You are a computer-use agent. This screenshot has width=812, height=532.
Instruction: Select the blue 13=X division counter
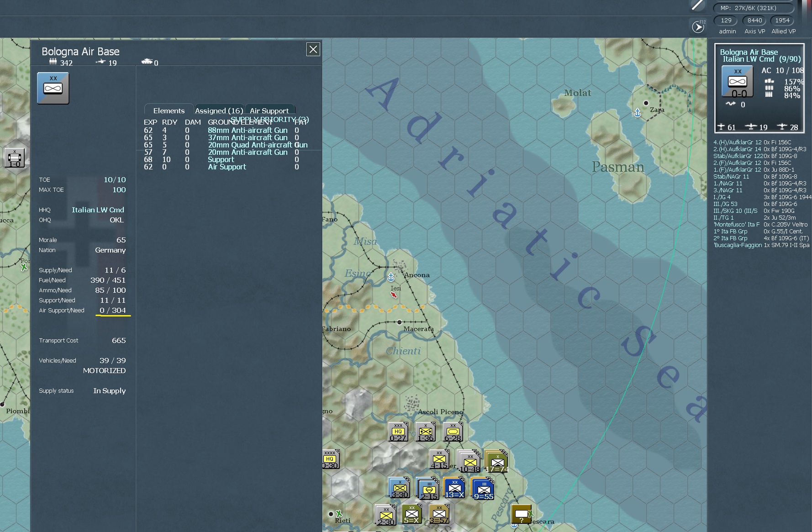point(454,488)
